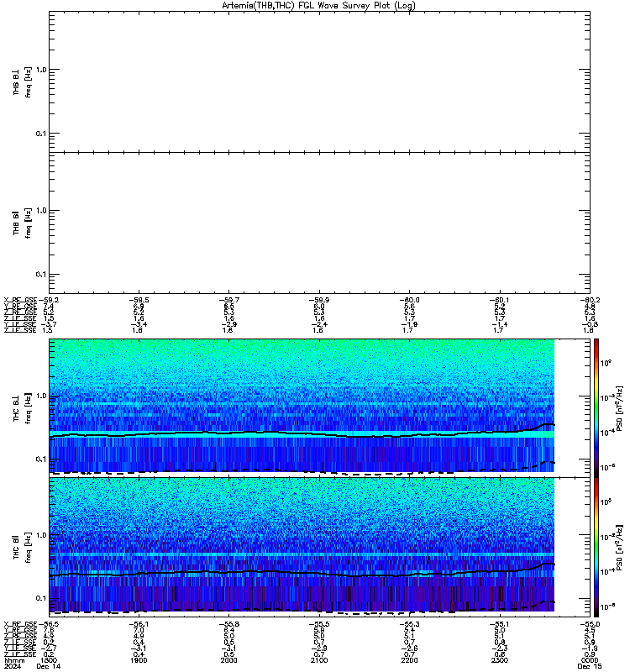Click the THC B⊥ freq [Hz] axis label

pos(22,408)
